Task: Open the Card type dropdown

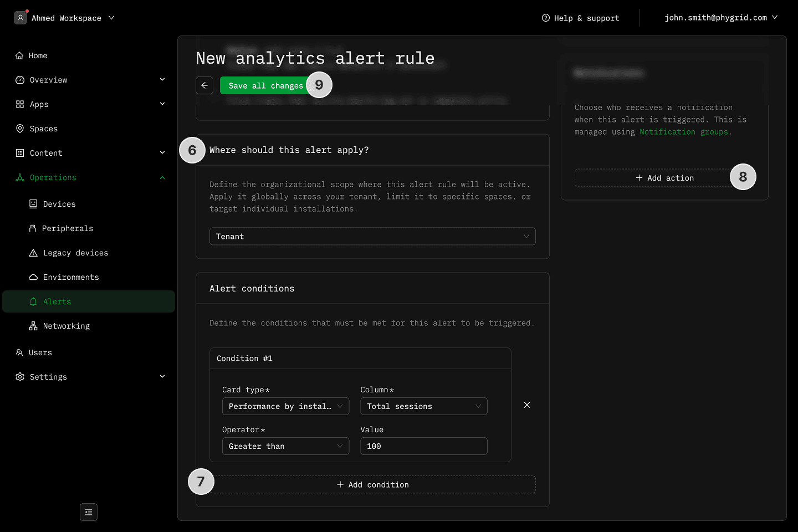Action: pos(285,406)
